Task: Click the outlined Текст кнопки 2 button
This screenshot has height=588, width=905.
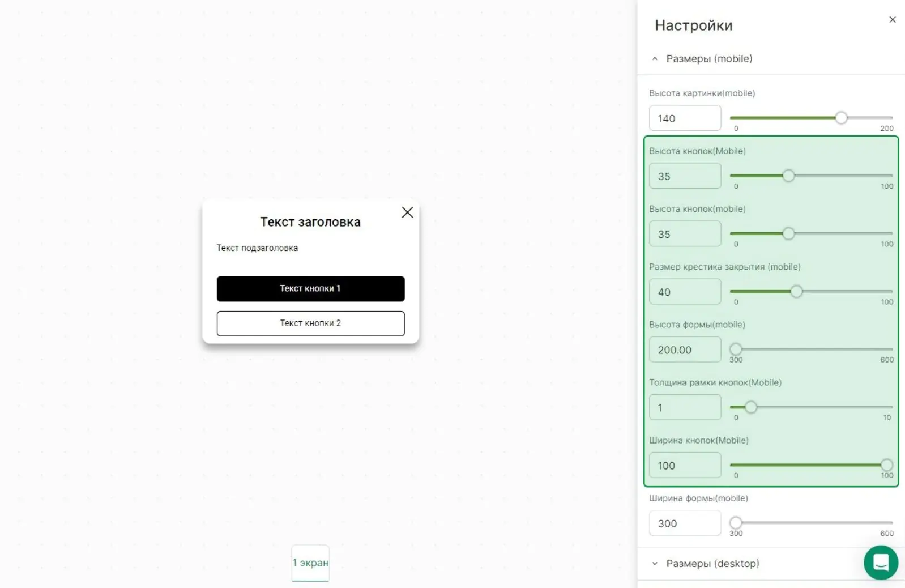Action: tap(310, 323)
